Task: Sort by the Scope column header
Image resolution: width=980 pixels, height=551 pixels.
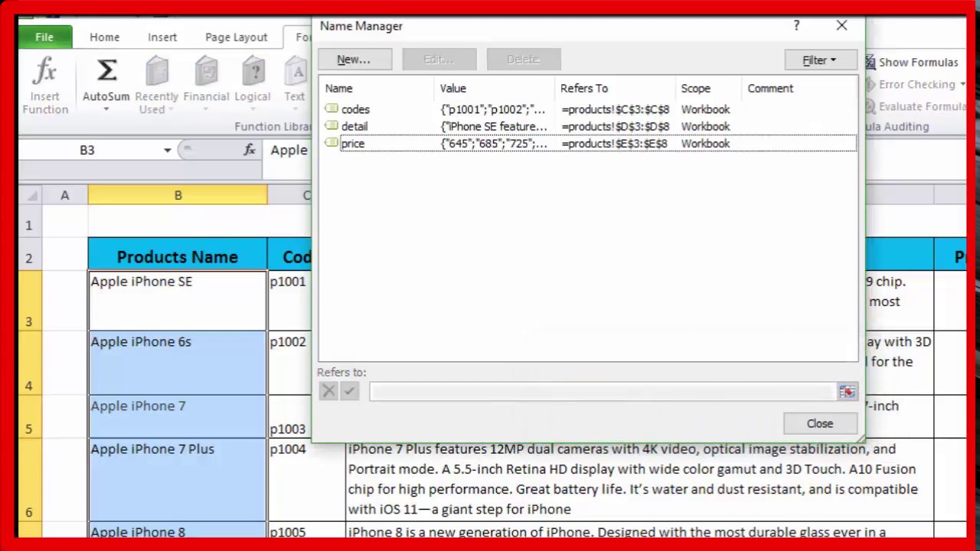Action: coord(709,89)
